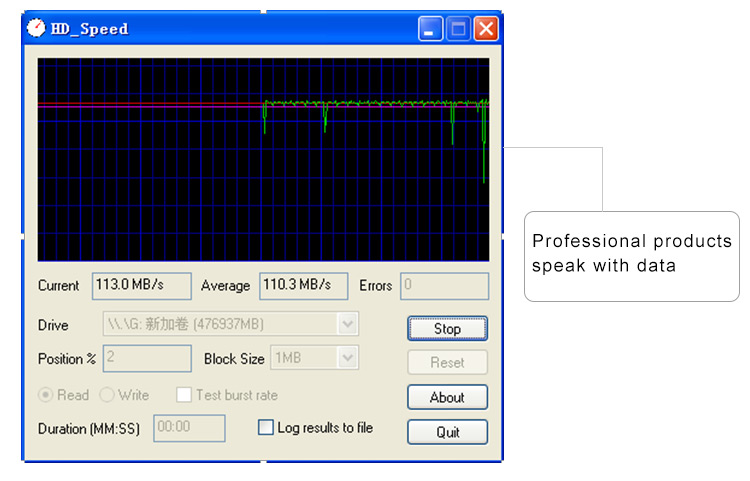Click the "Average" label
This screenshot has height=481, width=750.
pyautogui.click(x=225, y=285)
